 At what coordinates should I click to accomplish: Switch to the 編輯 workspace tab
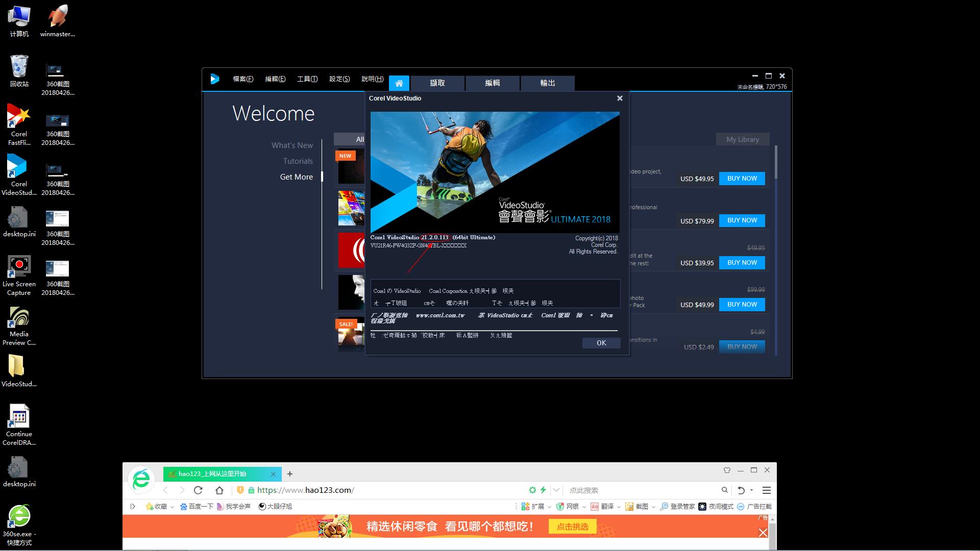pos(493,83)
